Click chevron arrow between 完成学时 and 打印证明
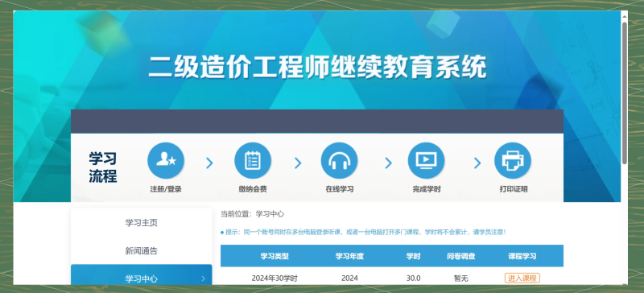The width and height of the screenshot is (644, 293). (x=477, y=163)
